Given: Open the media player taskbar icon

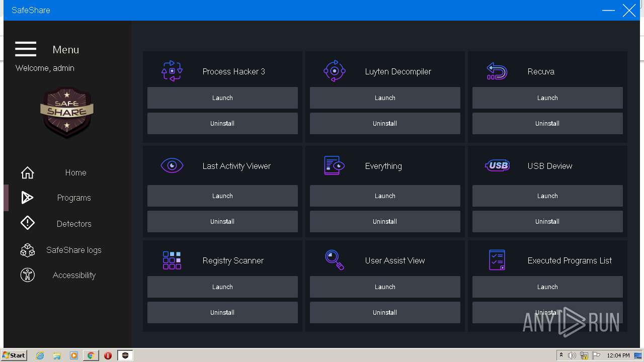Looking at the screenshot, I should click(74, 355).
